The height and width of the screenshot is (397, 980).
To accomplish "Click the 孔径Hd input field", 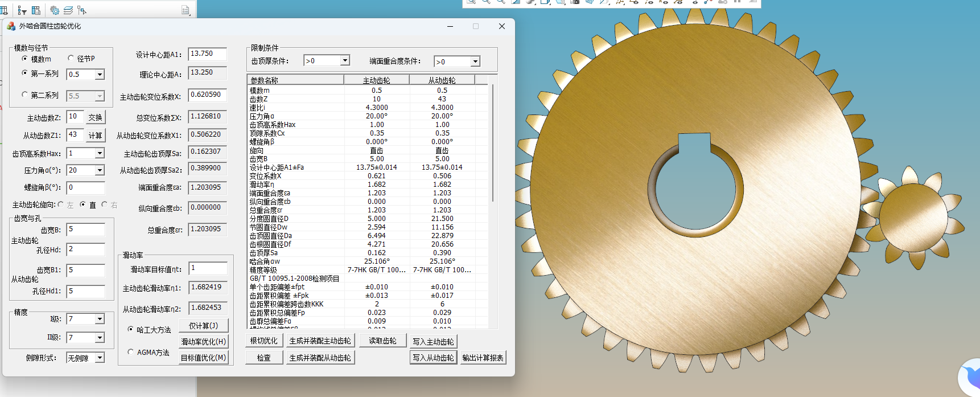I will [86, 249].
